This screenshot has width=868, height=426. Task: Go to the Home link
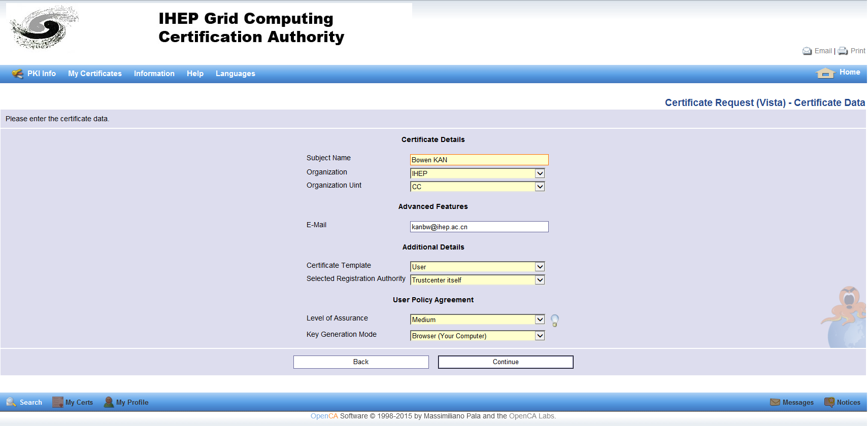(850, 72)
